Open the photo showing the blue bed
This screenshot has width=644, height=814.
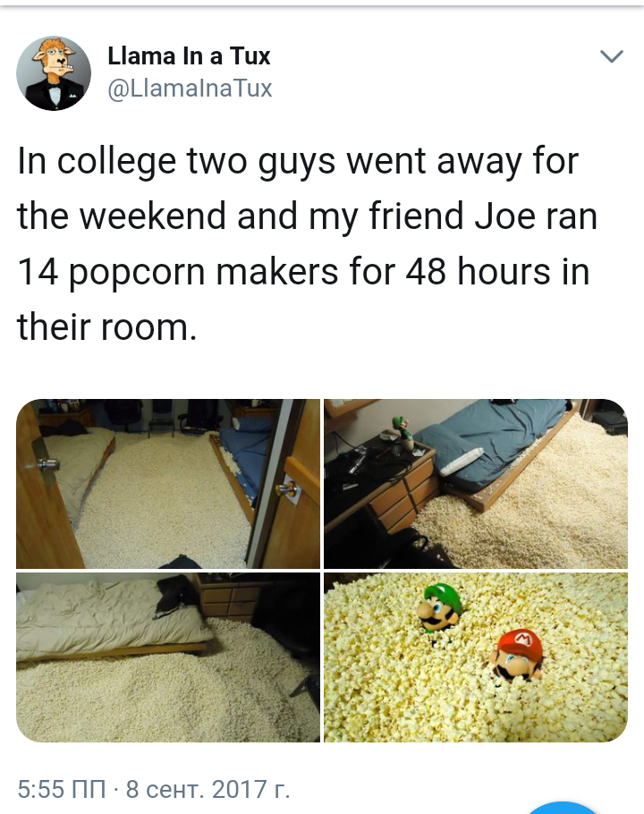[476, 484]
